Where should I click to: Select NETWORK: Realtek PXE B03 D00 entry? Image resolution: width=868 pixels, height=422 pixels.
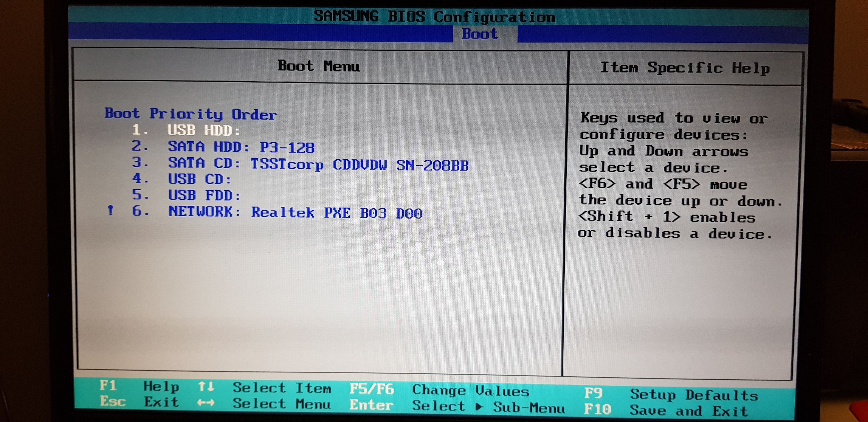tap(277, 212)
